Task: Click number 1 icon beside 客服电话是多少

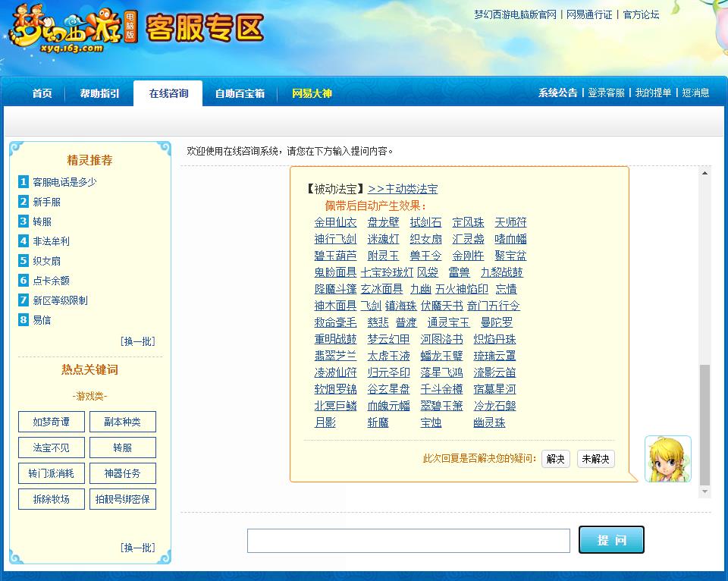Action: coord(24,181)
